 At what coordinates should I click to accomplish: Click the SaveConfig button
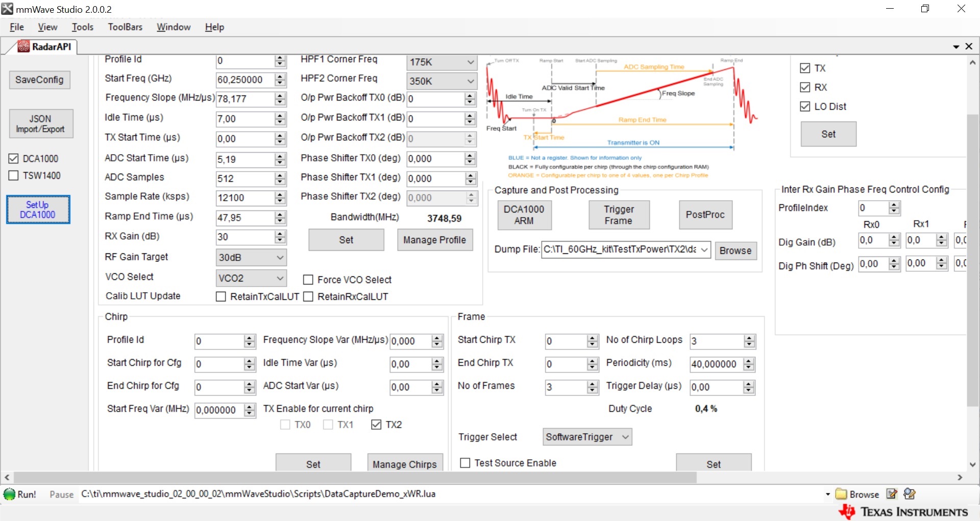(39, 80)
